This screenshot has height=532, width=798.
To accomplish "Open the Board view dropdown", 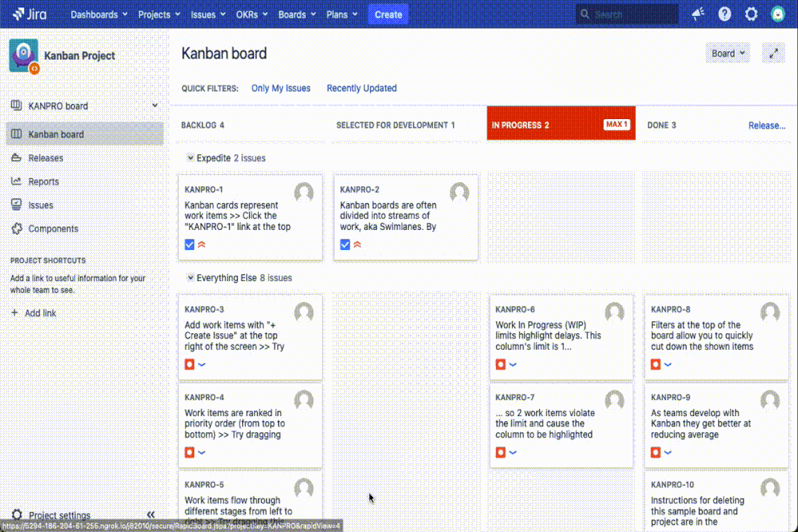I will pos(726,52).
